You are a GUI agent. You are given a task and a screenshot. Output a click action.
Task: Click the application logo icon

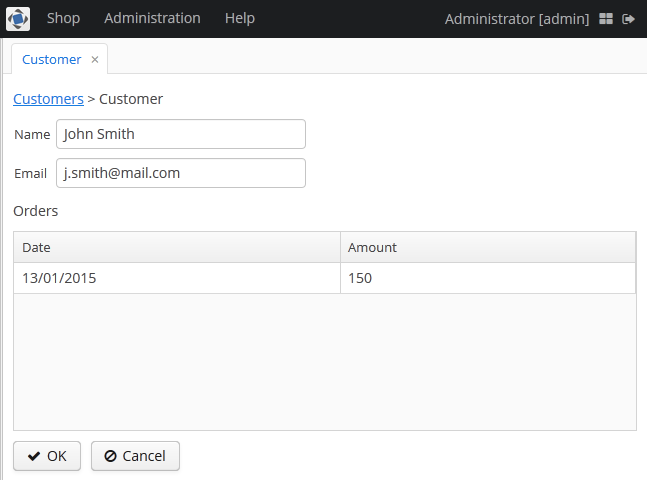18,19
